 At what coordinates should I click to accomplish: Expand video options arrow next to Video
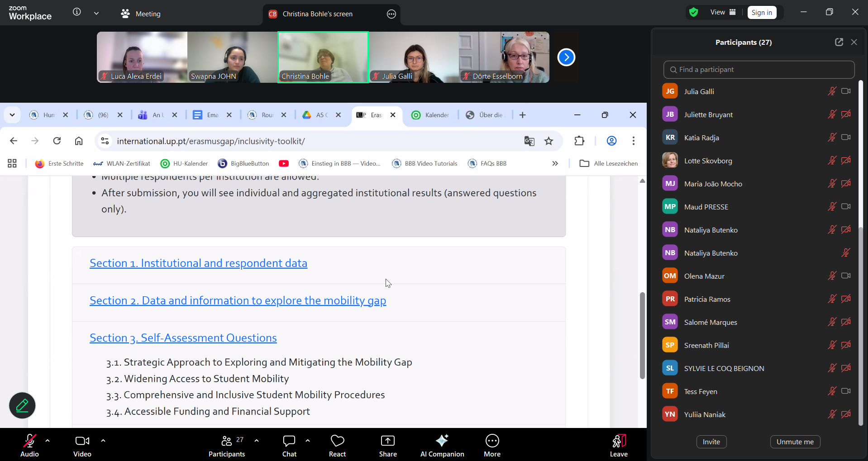tap(103, 440)
